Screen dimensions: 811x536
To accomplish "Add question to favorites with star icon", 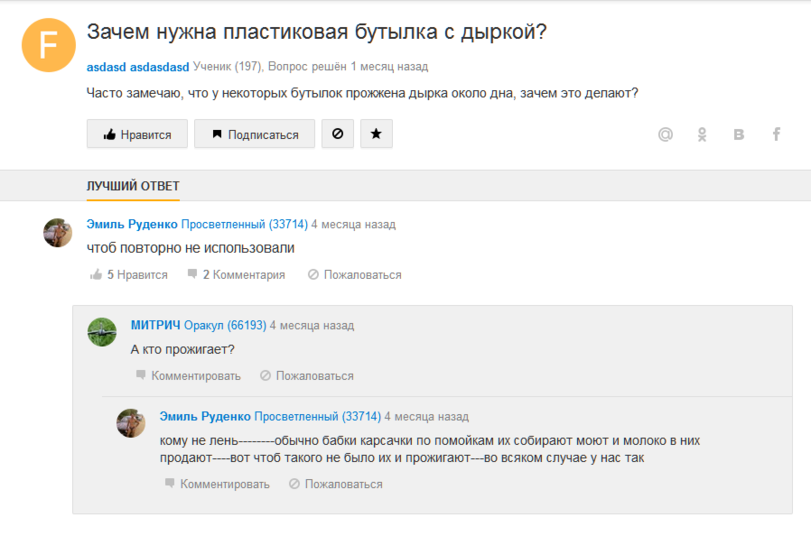I will click(x=376, y=134).
